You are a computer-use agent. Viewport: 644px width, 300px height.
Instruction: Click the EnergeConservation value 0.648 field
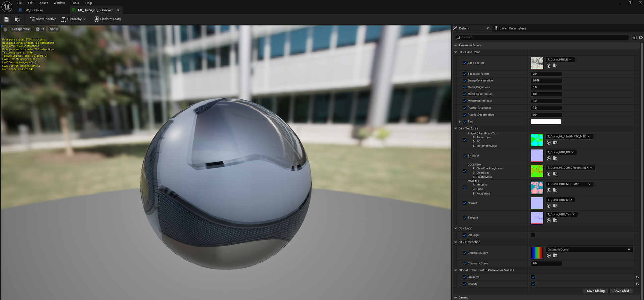[546, 81]
